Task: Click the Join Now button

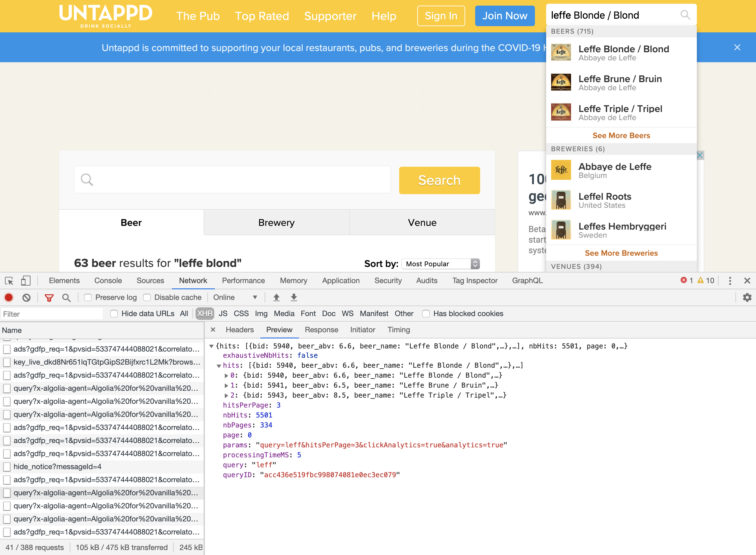Action: tap(504, 16)
